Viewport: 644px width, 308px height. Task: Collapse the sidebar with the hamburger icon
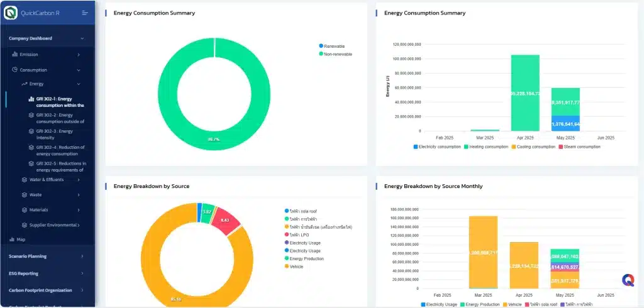point(85,13)
